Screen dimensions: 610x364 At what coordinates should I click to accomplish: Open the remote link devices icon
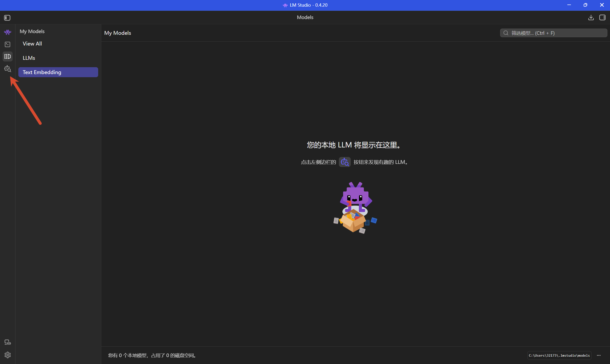point(8,342)
